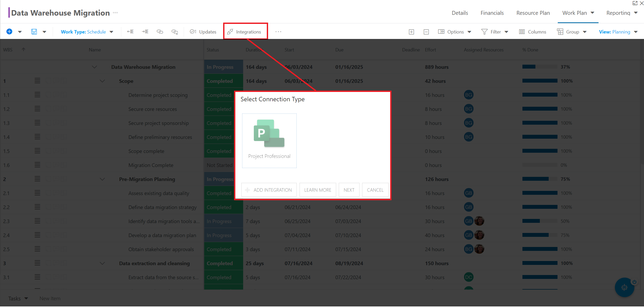Image resolution: width=644 pixels, height=308 pixels.
Task: Collapse the Scope section
Action: click(102, 81)
